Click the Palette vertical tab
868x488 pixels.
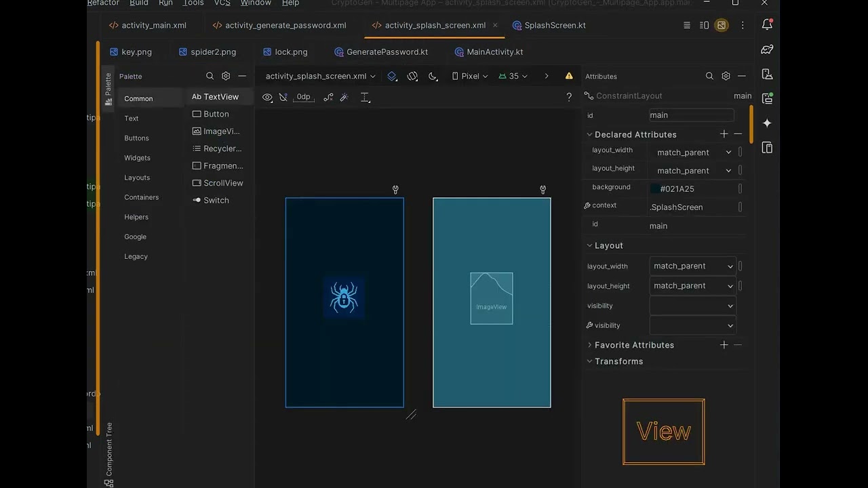[108, 89]
